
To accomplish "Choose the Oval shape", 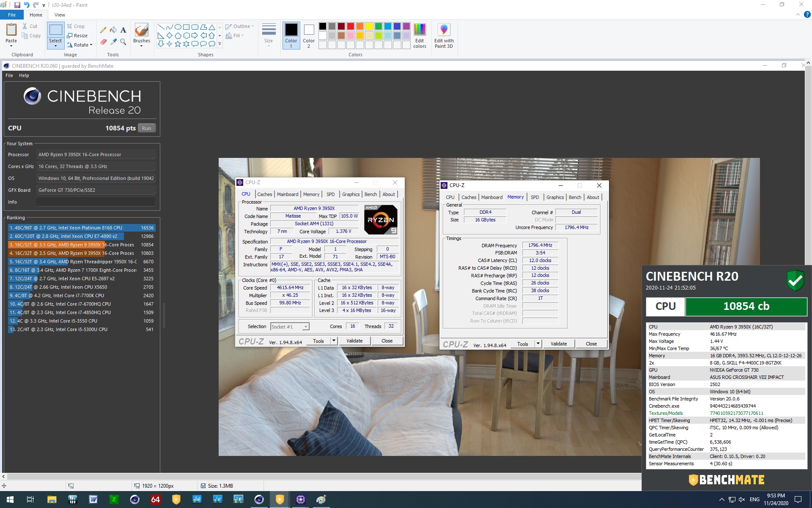I will (178, 27).
